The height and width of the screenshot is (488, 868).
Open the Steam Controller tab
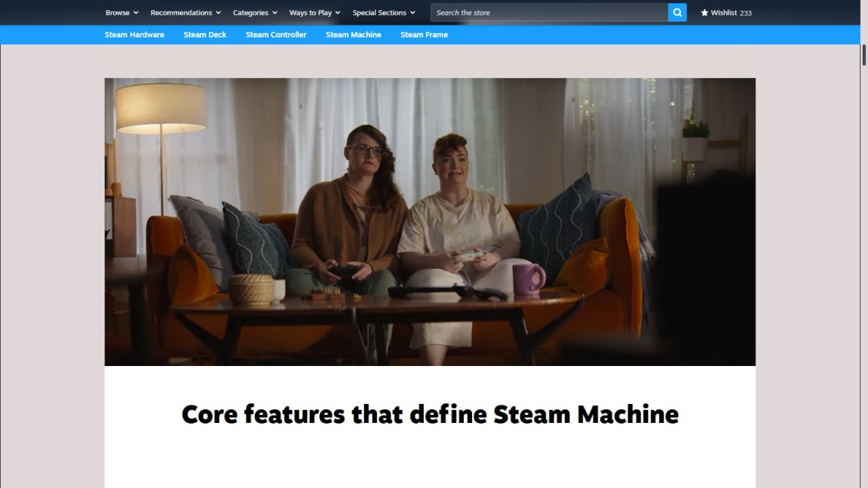click(x=276, y=35)
